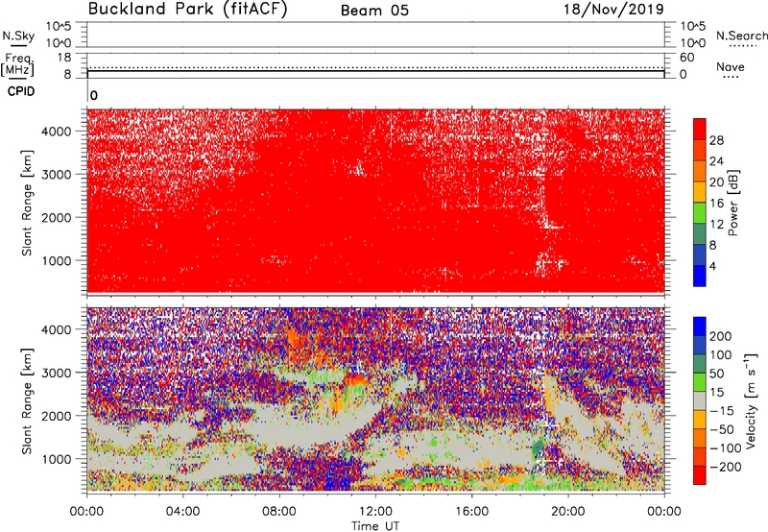Click the '12:00' time axis label
768x532 pixels.
375,512
